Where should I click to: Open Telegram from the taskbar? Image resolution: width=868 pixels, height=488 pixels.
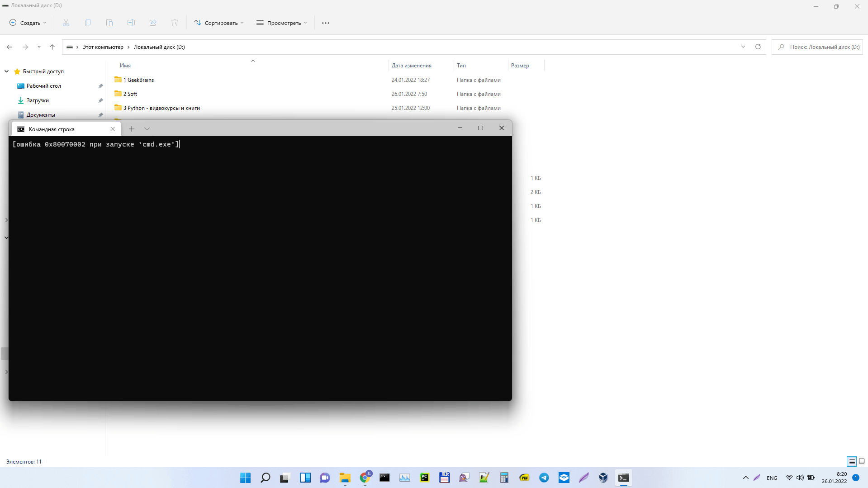544,478
